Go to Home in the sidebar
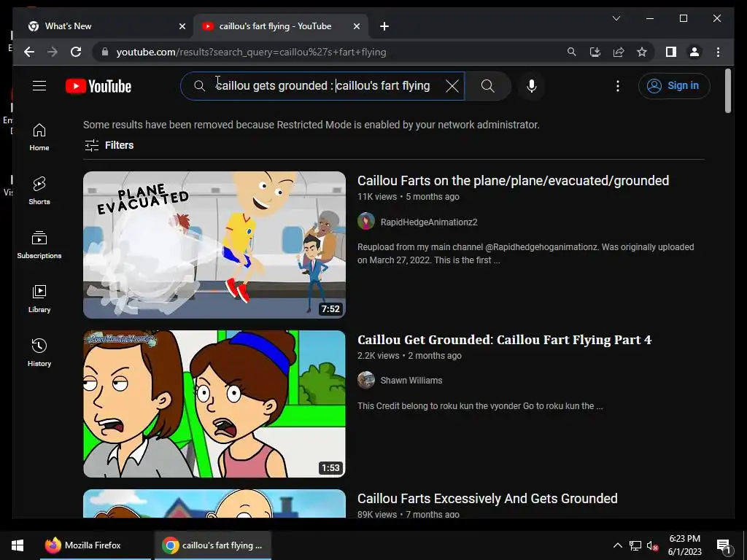 pyautogui.click(x=39, y=137)
